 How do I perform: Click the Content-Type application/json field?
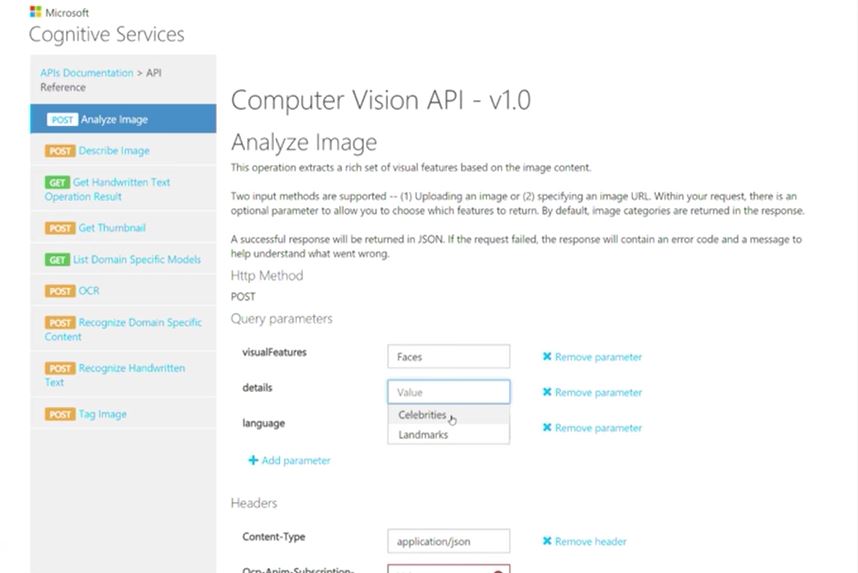(448, 541)
